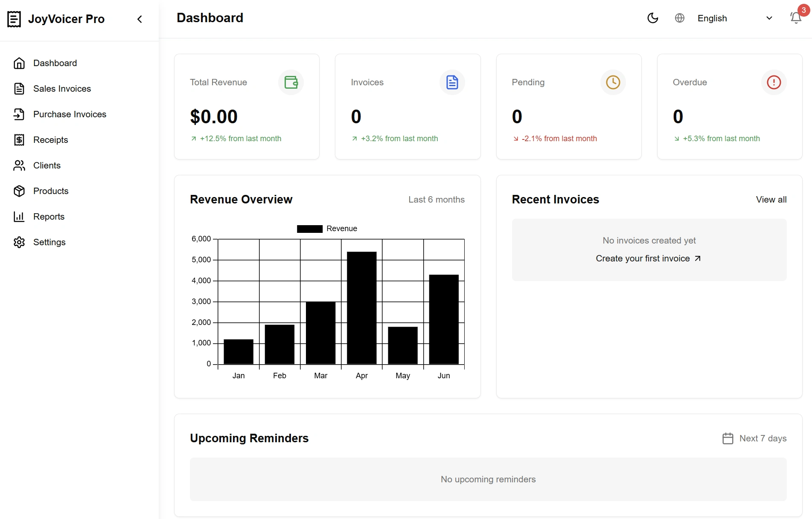812x519 pixels.
Task: Toggle the Revenue legend black swatch
Action: tap(310, 229)
